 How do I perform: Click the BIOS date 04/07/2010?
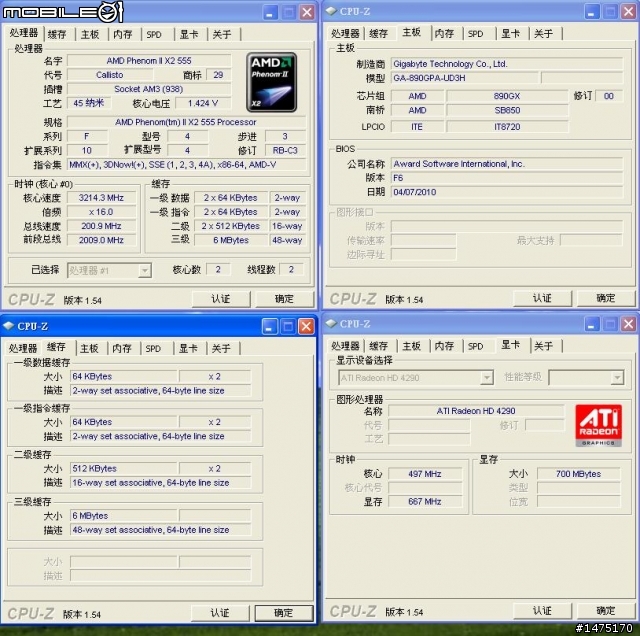(507, 192)
